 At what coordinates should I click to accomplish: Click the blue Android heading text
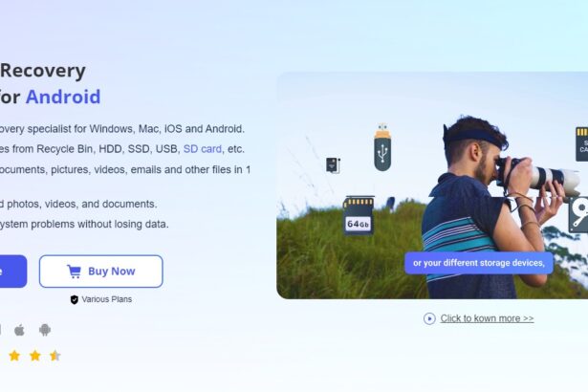click(x=63, y=97)
